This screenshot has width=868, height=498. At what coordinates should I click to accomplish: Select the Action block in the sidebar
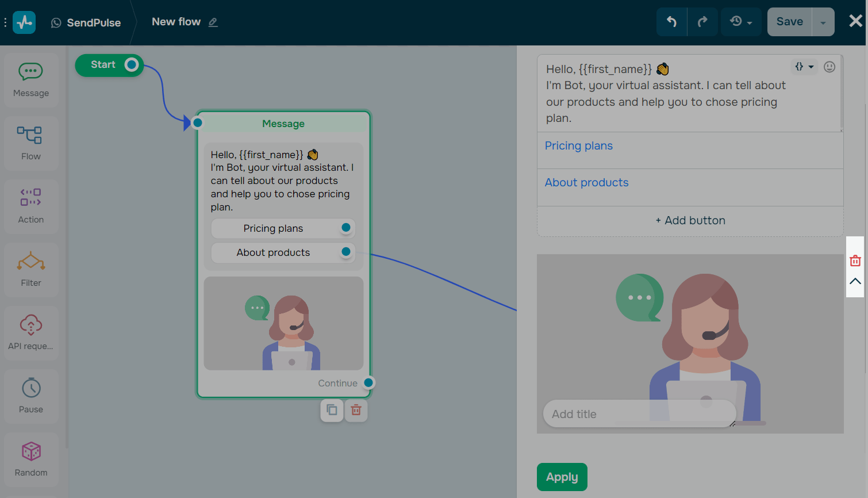(30, 206)
